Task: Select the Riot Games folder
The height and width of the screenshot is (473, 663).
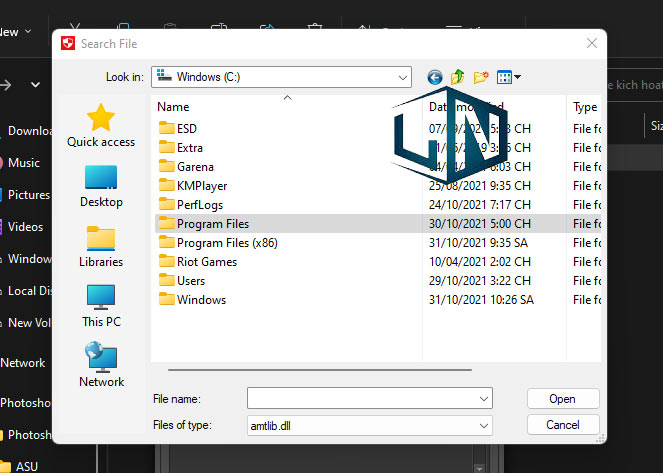Action: pos(206,262)
